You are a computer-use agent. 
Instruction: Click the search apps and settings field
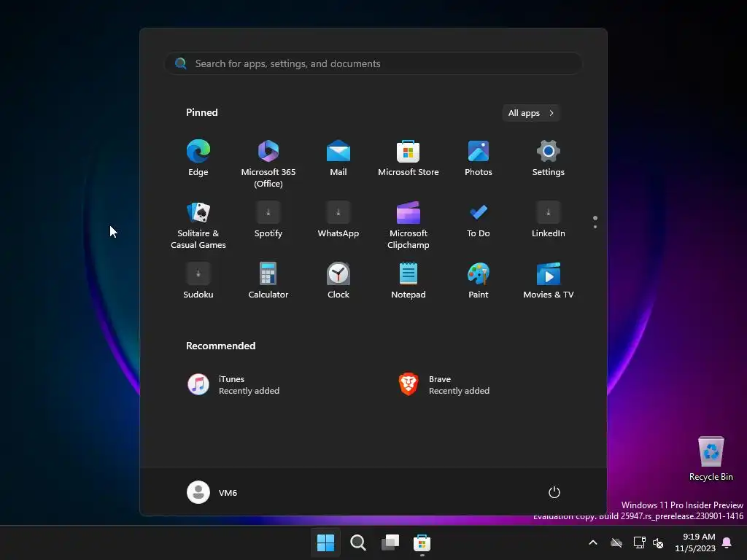coord(373,64)
